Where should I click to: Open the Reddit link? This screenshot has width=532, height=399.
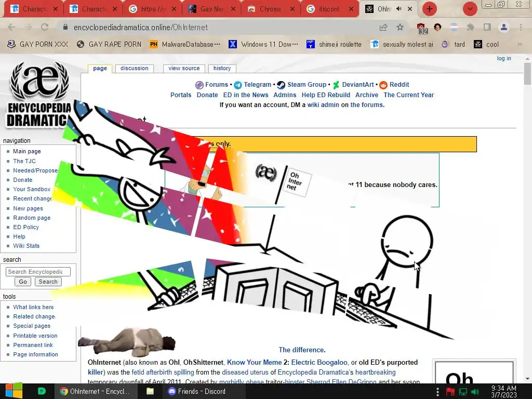[x=399, y=85]
